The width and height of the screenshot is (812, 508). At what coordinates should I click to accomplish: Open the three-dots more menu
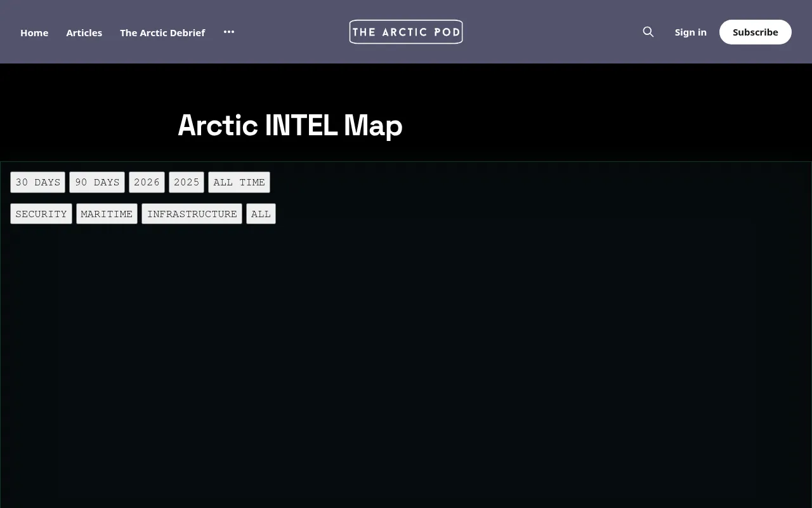click(229, 32)
